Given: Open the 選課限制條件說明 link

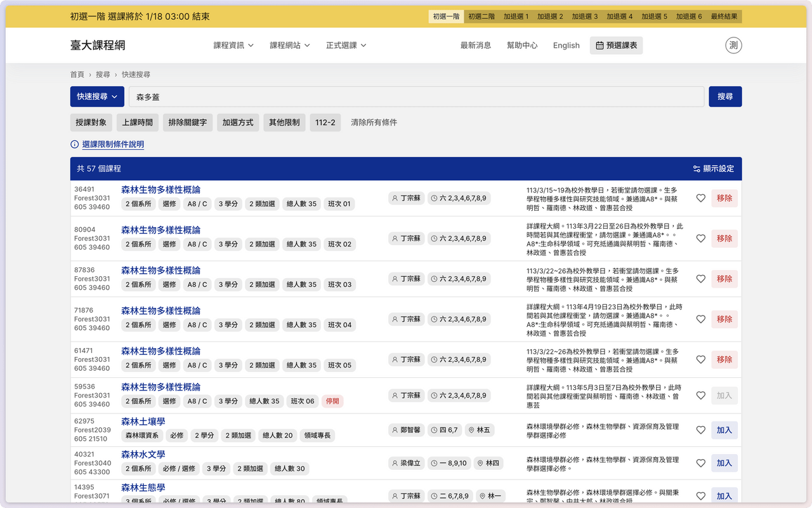Looking at the screenshot, I should point(113,145).
